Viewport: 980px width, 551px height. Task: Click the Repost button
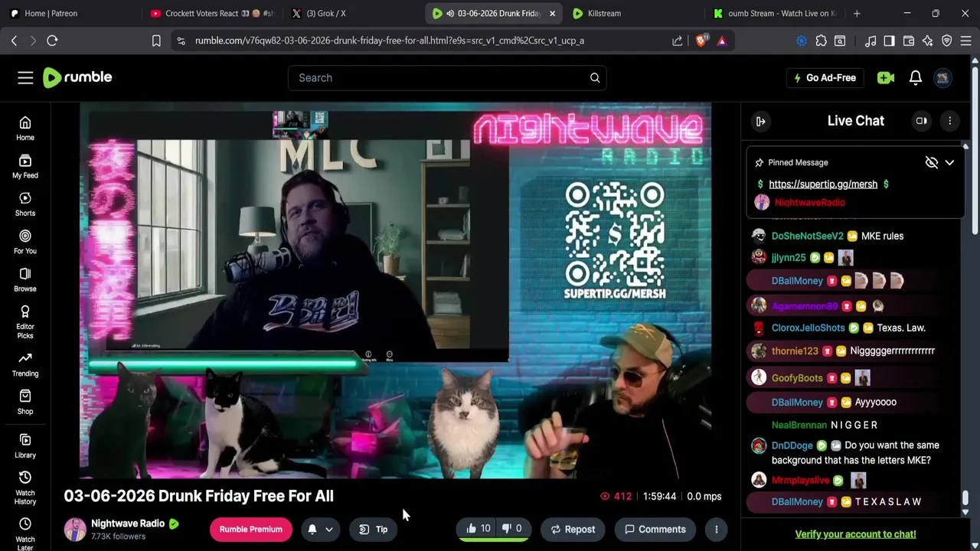(x=573, y=529)
